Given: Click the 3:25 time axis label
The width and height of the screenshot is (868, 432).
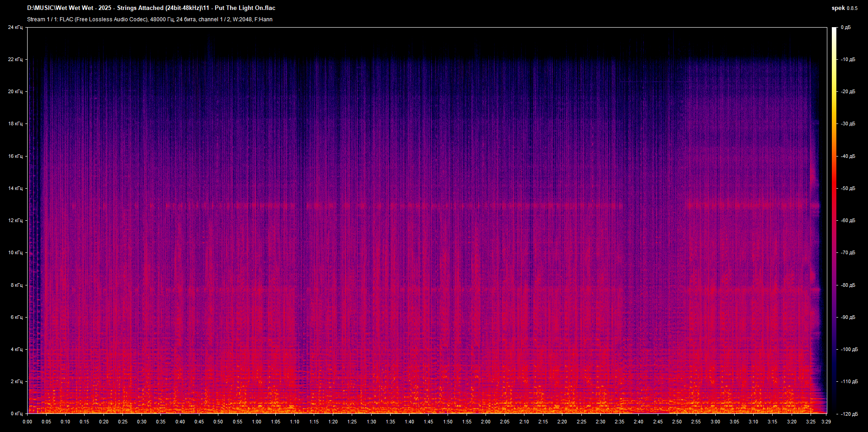Looking at the screenshot, I should point(811,422).
